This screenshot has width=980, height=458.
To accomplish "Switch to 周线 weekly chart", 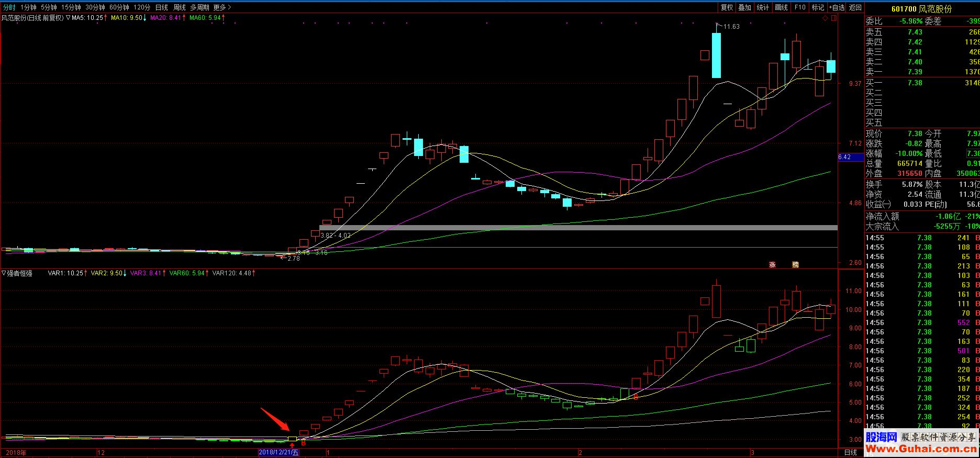I will click(180, 7).
